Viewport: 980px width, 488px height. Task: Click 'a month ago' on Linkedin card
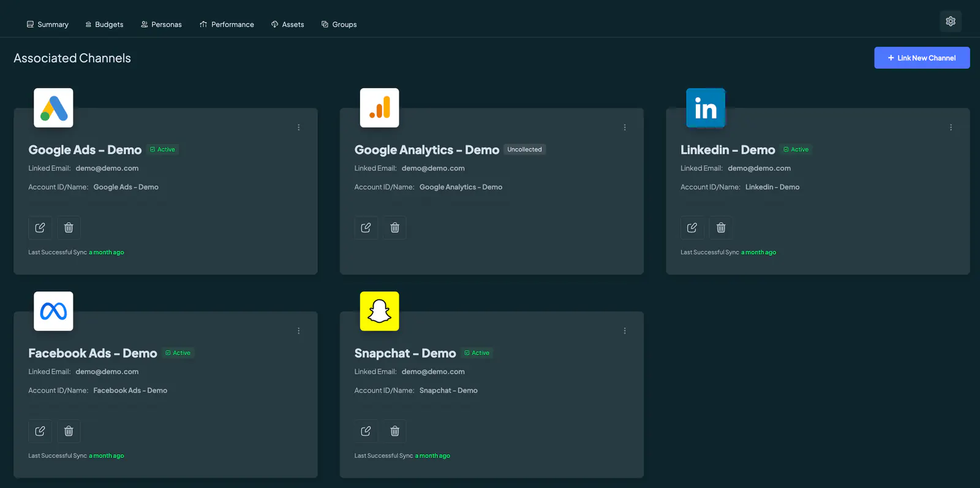tap(758, 253)
